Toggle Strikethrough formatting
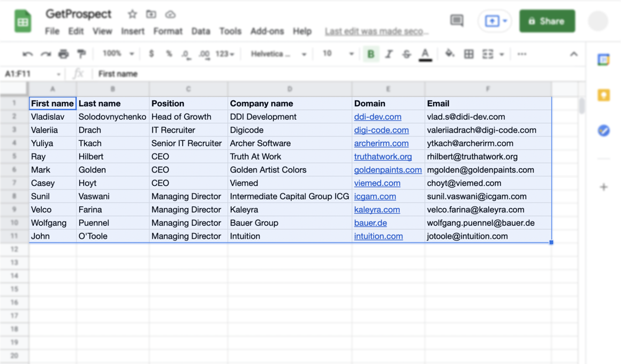The height and width of the screenshot is (364, 621). (x=407, y=54)
